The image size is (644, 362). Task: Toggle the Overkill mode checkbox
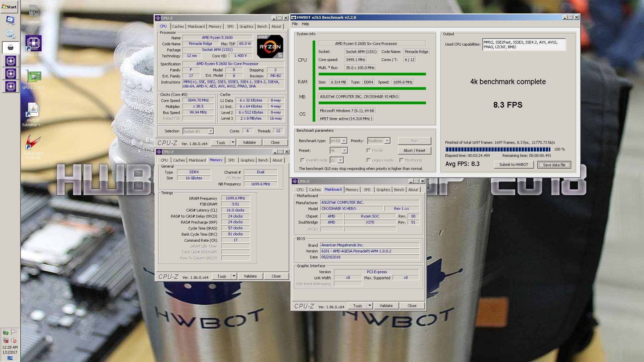pos(303,160)
